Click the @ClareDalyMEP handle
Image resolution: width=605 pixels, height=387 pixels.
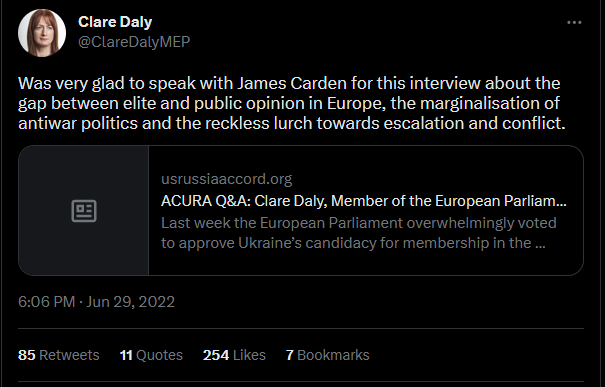click(134, 42)
